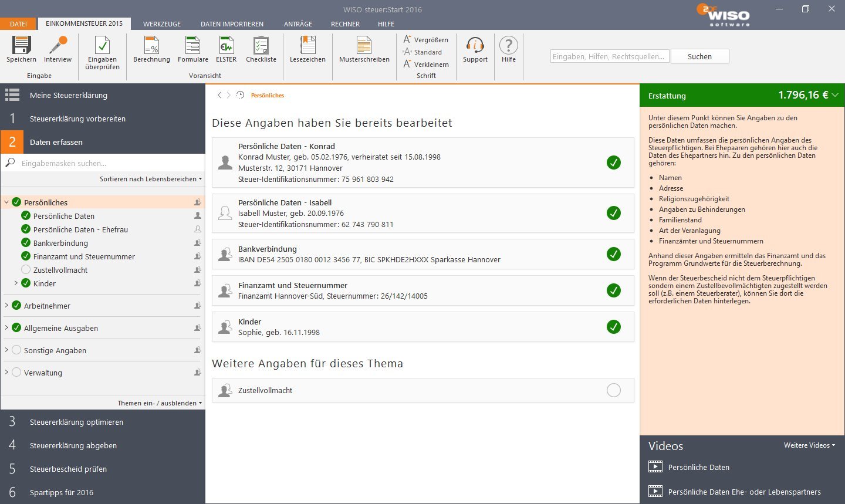Open the Weitere Videos dropdown
The width and height of the screenshot is (845, 504).
point(809,445)
